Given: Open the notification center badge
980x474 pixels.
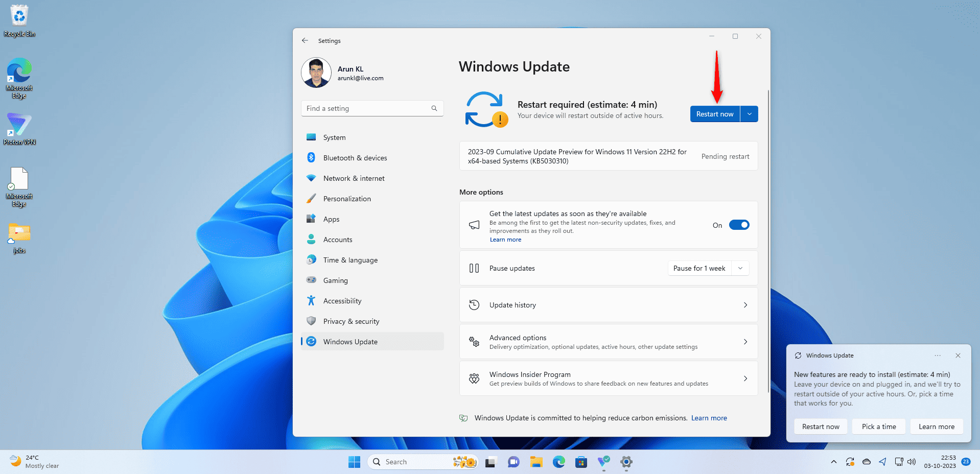Looking at the screenshot, I should [966, 462].
